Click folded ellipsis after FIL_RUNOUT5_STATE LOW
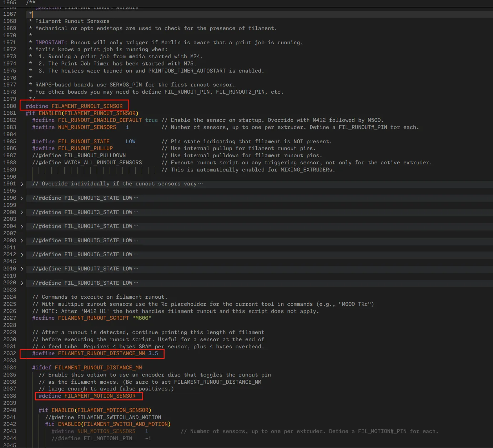The height and width of the screenshot is (448, 493). click(x=136, y=240)
